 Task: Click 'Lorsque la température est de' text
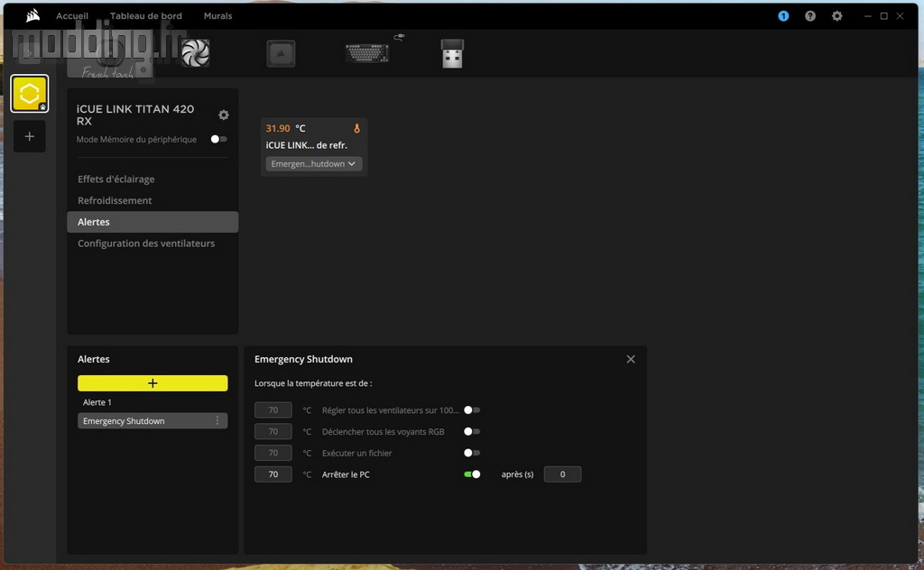tap(313, 383)
